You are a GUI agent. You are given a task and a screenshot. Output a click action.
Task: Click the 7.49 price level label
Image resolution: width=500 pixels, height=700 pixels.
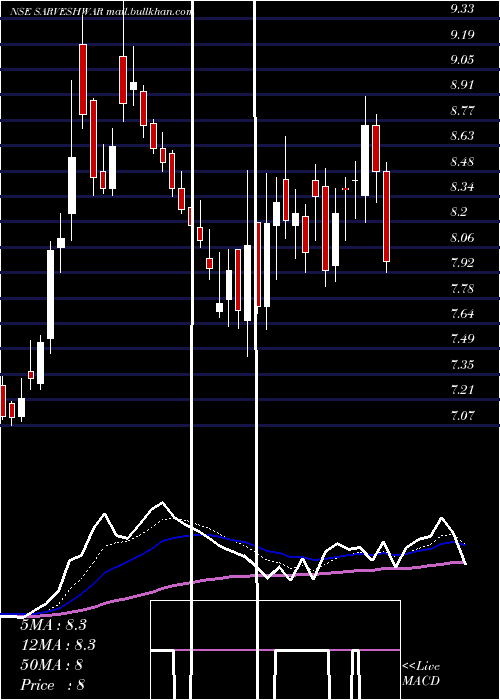[462, 338]
